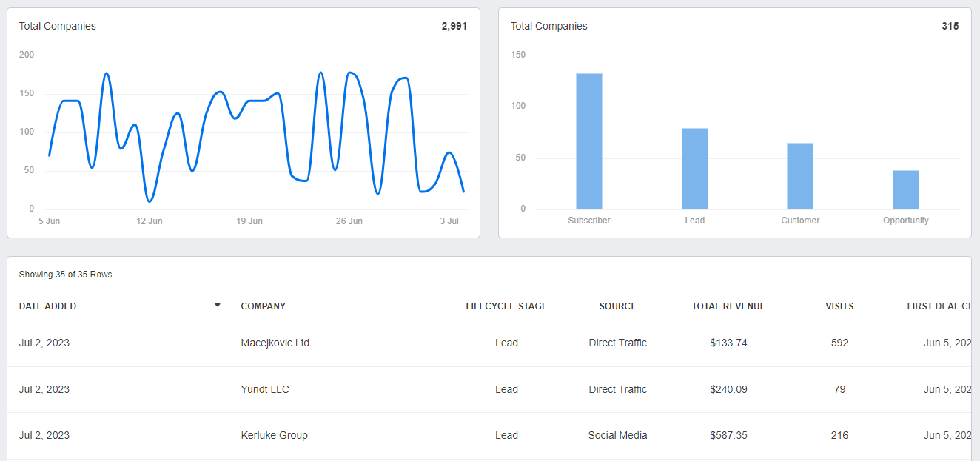The width and height of the screenshot is (980, 461).
Task: Sort by the Total Revenue column header
Action: [x=728, y=306]
